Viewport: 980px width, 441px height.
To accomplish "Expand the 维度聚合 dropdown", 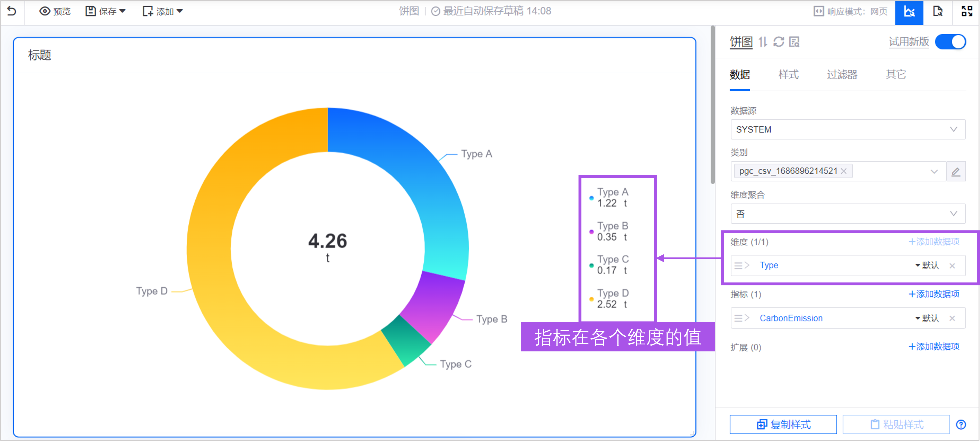I will coord(848,214).
